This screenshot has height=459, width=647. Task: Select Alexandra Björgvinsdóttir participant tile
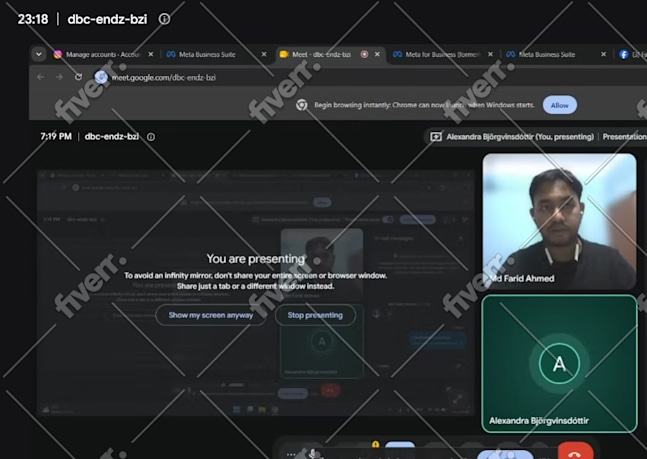pos(560,364)
